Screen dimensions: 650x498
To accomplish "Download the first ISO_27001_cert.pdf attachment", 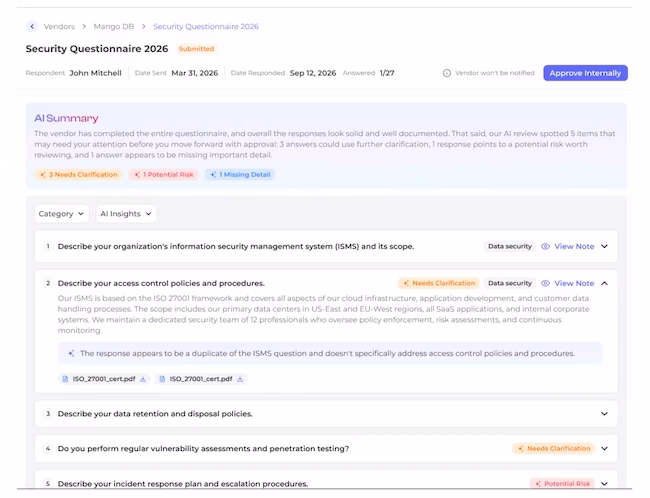I will [x=143, y=379].
